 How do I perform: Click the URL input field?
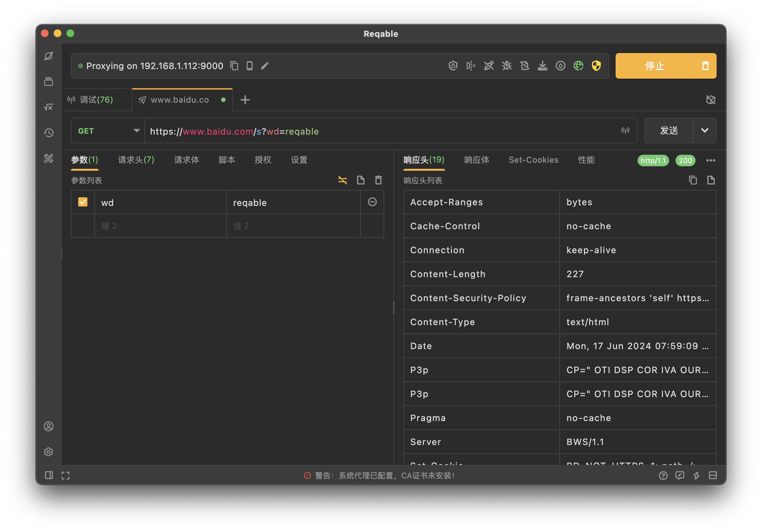pyautogui.click(x=382, y=131)
